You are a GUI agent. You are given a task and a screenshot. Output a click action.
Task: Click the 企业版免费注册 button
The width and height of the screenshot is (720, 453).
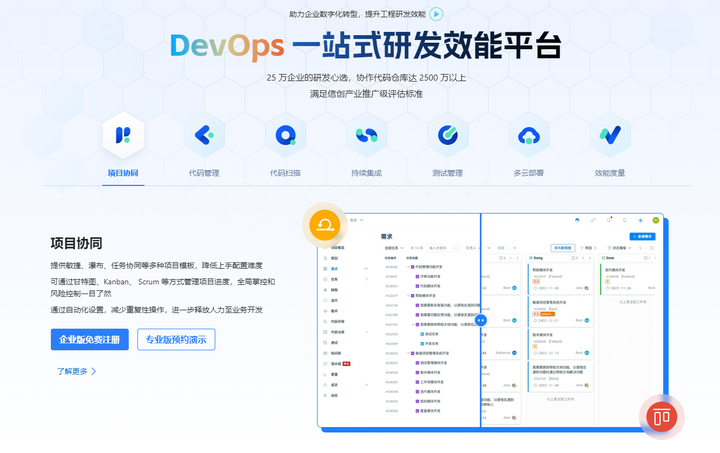point(90,340)
